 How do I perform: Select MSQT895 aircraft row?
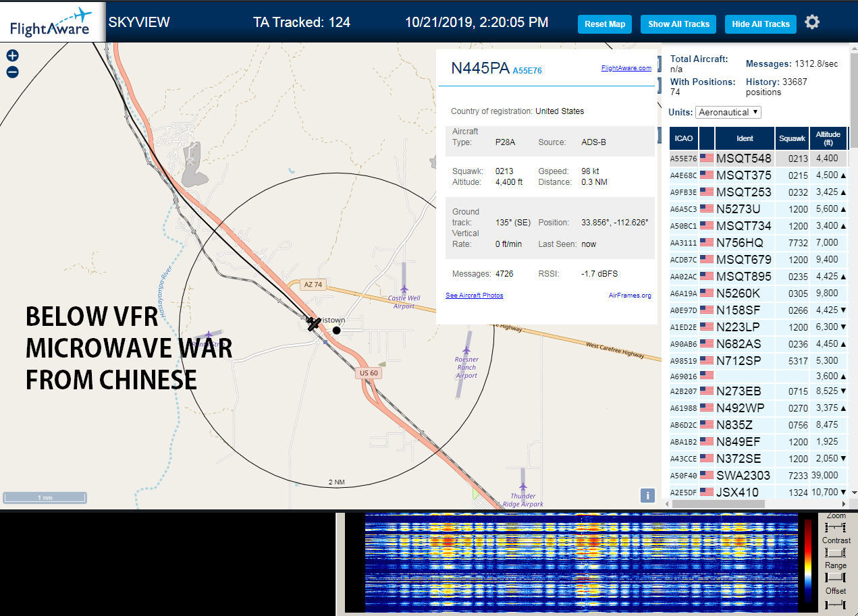[758, 277]
